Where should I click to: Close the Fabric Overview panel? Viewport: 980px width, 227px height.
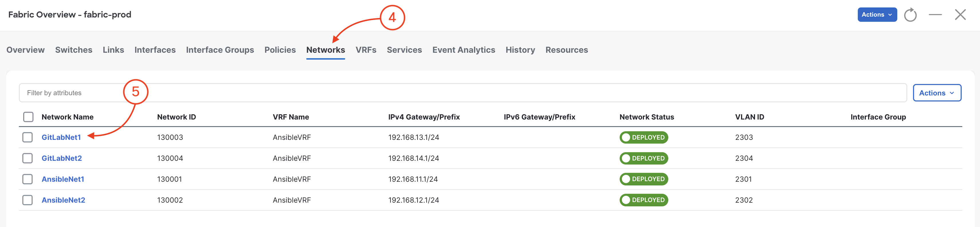click(960, 15)
